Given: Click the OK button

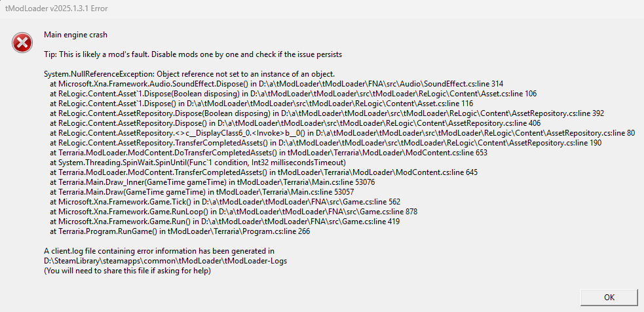Looking at the screenshot, I should pos(609,298).
